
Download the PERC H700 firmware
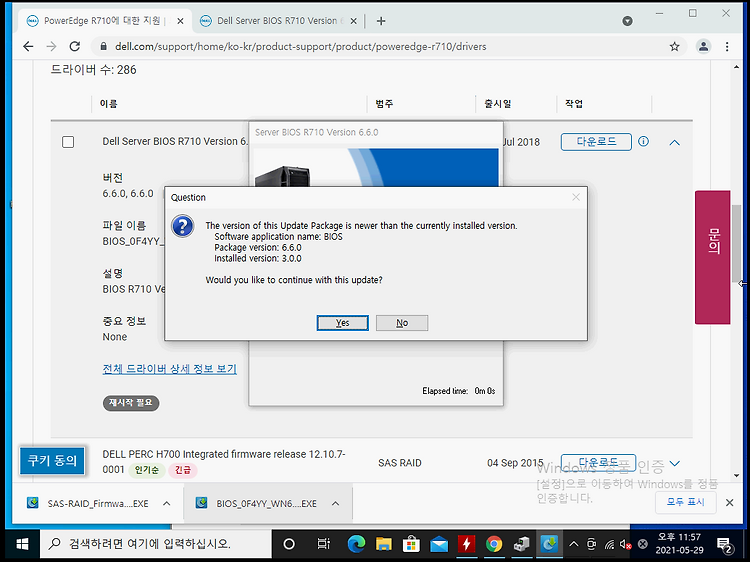coord(598,463)
